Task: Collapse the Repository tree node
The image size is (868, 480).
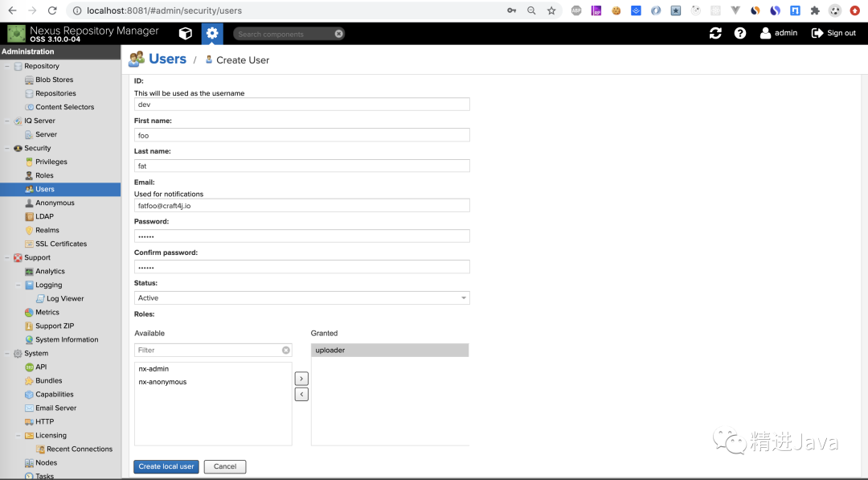Action: click(6, 66)
